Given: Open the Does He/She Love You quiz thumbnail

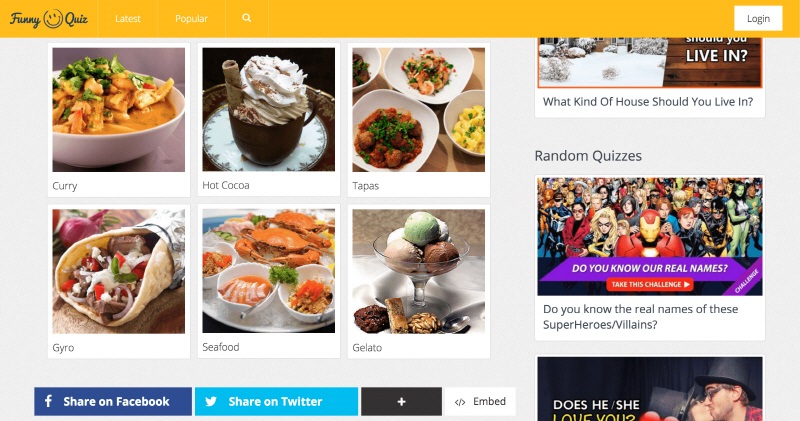Looking at the screenshot, I should (x=650, y=389).
